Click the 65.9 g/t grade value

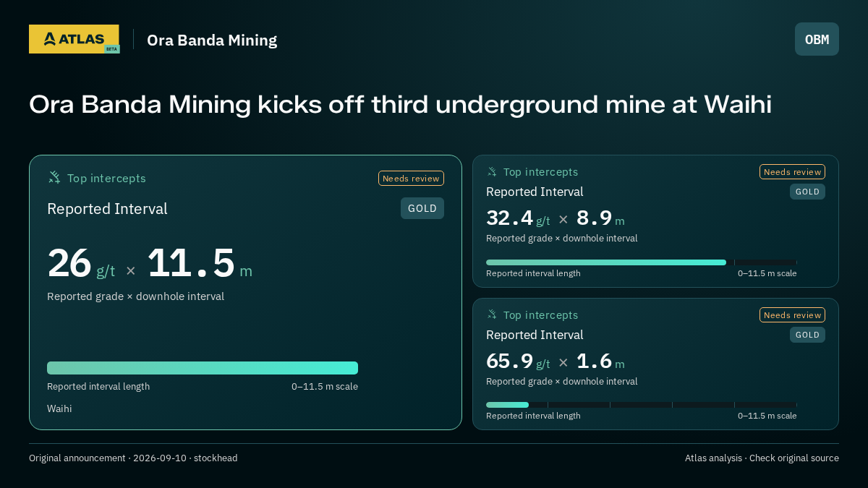tap(518, 361)
